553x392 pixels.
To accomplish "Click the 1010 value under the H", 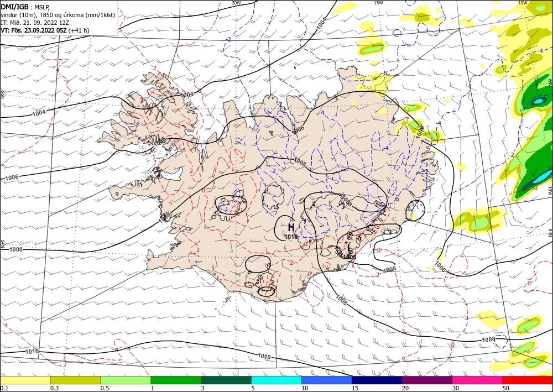I will point(291,237).
